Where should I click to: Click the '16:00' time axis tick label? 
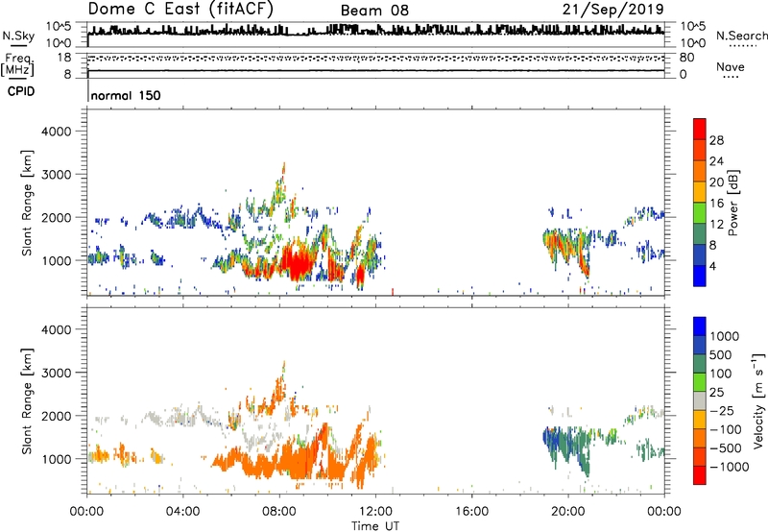[x=471, y=512]
